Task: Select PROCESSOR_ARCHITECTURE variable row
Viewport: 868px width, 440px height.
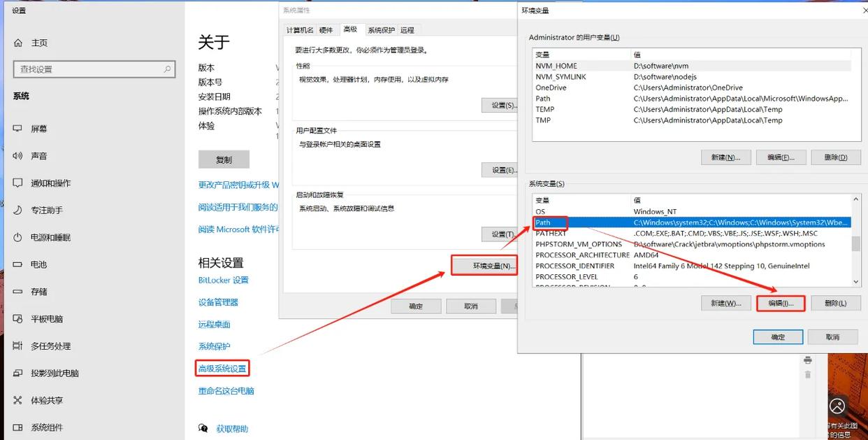Action: [692, 255]
